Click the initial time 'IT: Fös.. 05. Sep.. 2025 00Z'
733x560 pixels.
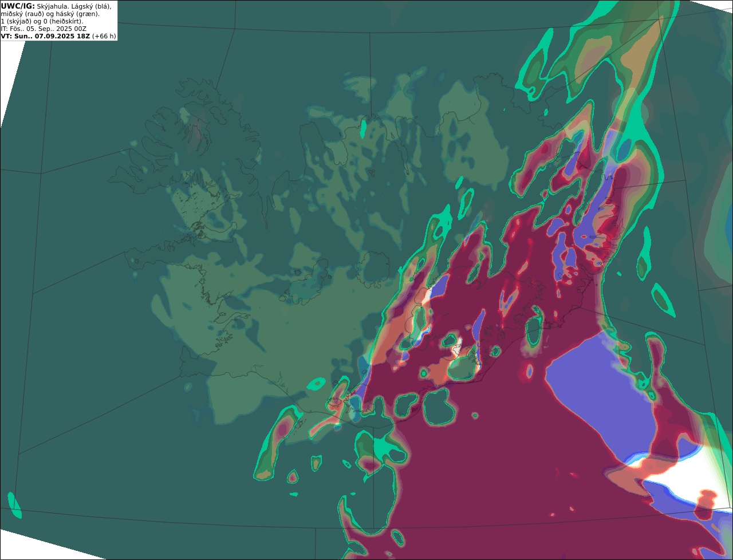pos(44,29)
